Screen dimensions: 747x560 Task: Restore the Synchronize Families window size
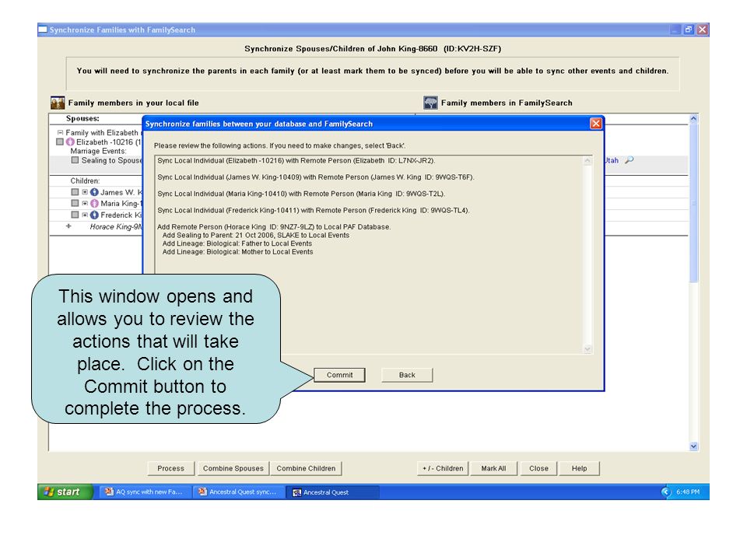point(689,30)
